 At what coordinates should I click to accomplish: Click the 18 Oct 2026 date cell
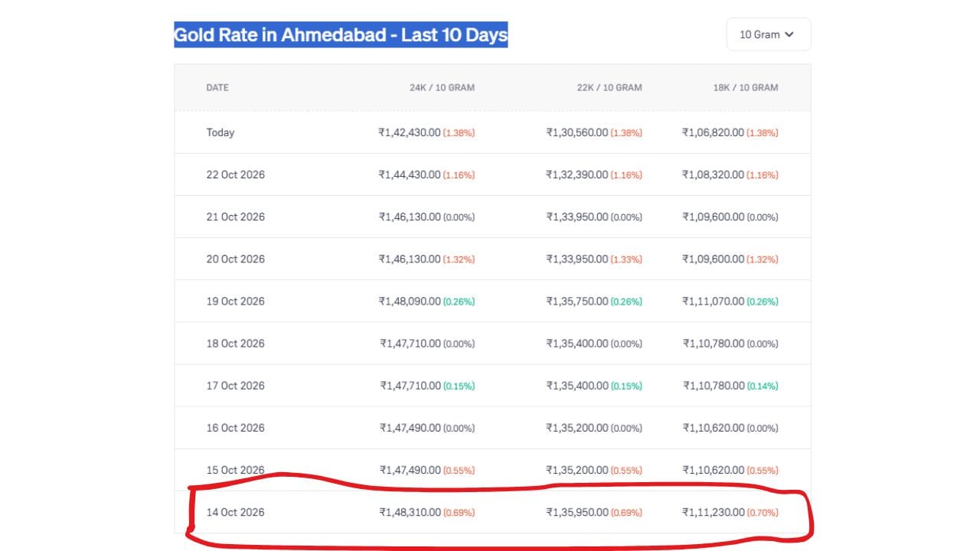click(236, 344)
